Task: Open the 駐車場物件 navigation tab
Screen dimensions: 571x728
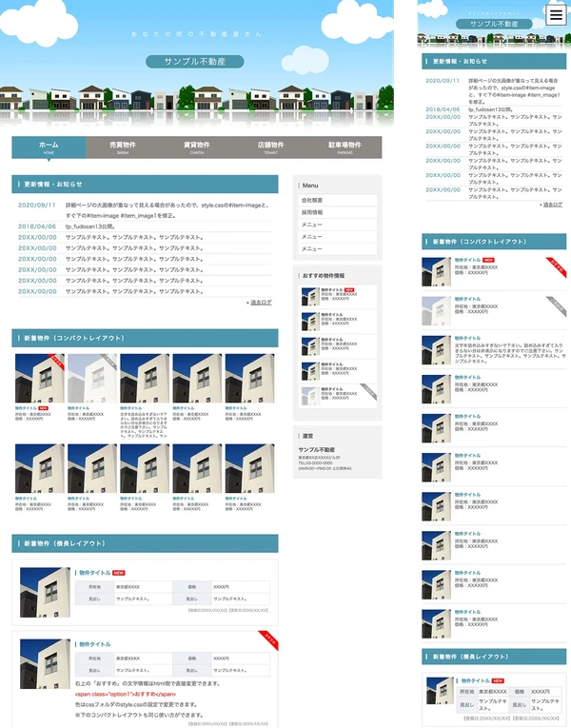Action: [x=345, y=147]
